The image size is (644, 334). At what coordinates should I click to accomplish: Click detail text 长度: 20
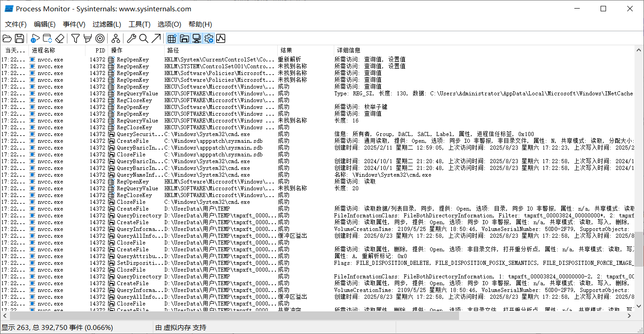pos(346,188)
